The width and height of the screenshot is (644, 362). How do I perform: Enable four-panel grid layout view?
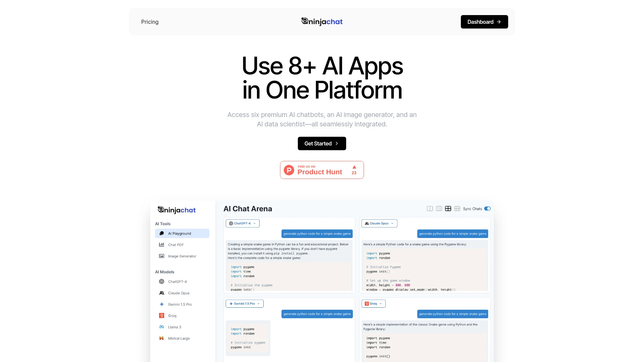(x=448, y=208)
